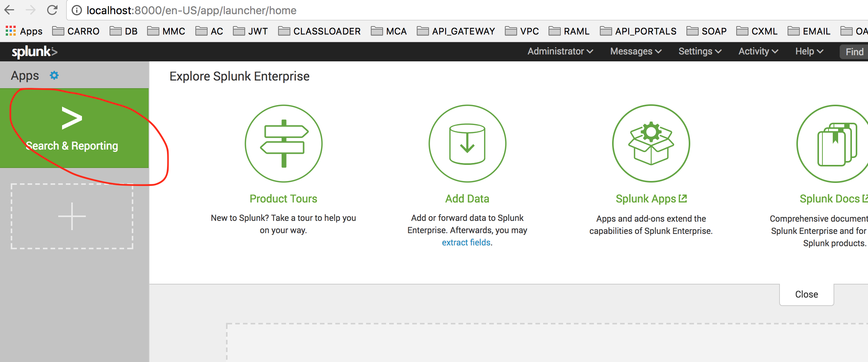Viewport: 868px width, 362px height.
Task: Click the Splunk Apps box icon
Action: click(651, 143)
